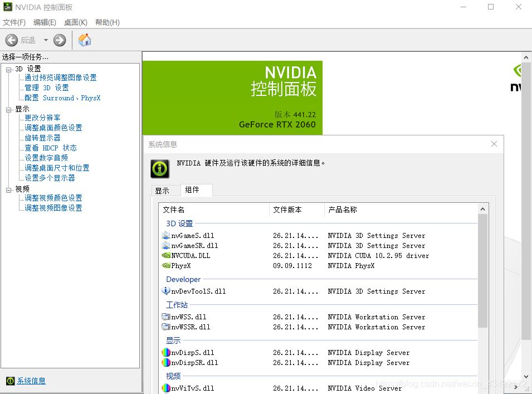Select 管理 3D 设置 in the task tree
This screenshot has height=394, width=532.
point(47,88)
